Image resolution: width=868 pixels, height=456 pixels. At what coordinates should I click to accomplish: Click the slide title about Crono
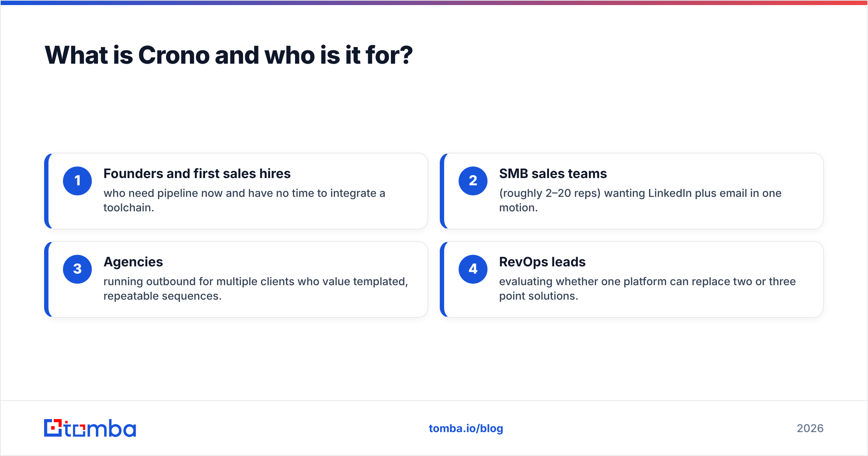pyautogui.click(x=229, y=55)
